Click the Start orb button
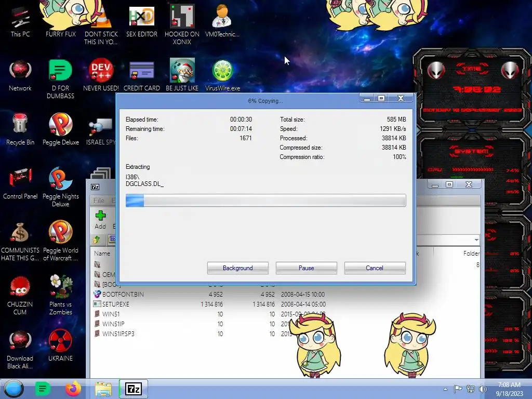This screenshot has height=399, width=532. [14, 389]
